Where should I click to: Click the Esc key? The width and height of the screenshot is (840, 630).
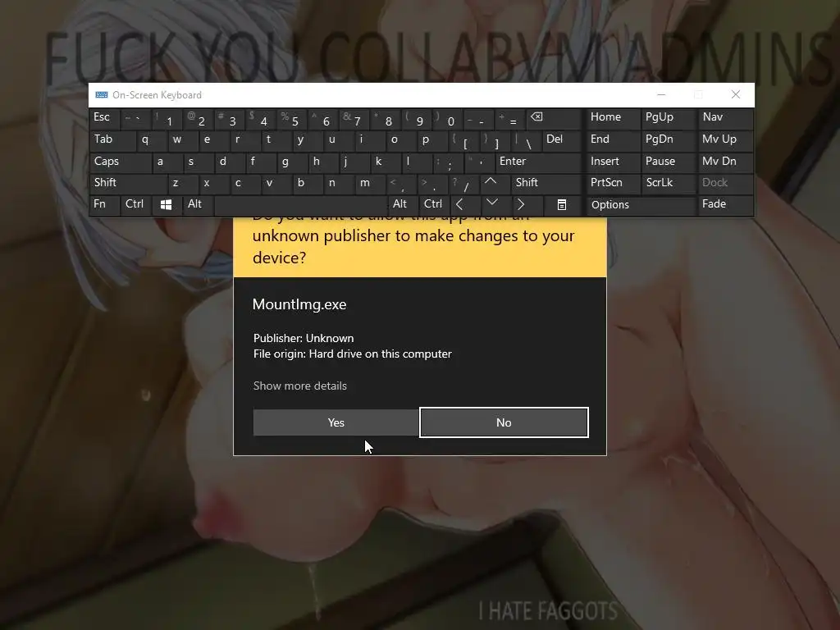(x=104, y=118)
